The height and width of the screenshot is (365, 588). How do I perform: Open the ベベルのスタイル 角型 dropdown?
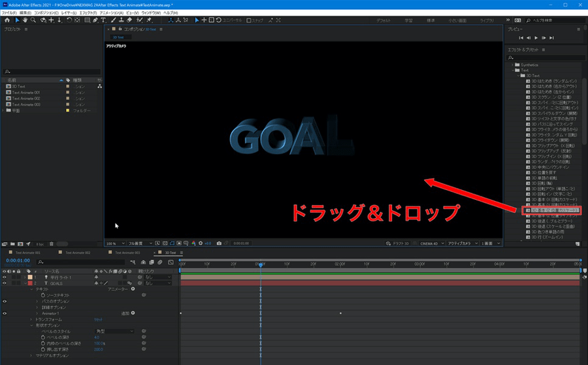click(114, 331)
